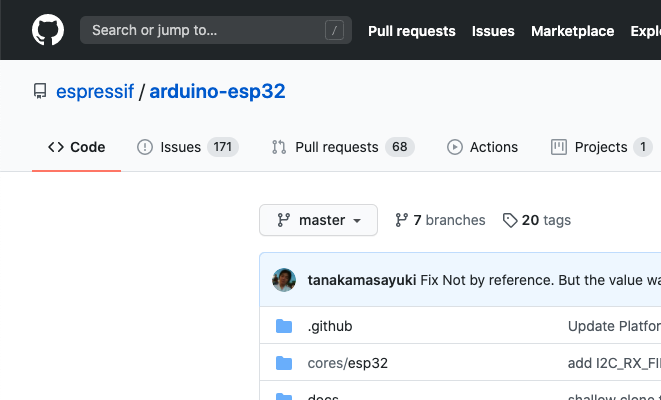Open the .github folder
Screen dimensions: 661x400
pos(330,326)
